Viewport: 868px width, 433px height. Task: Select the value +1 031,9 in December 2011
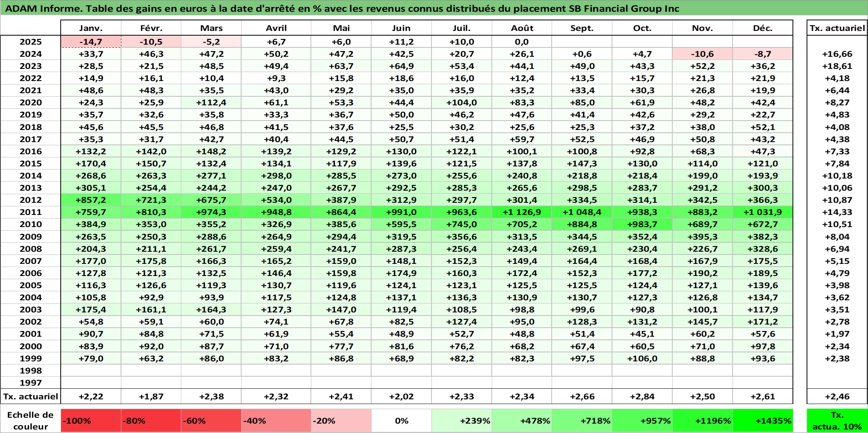(x=763, y=212)
